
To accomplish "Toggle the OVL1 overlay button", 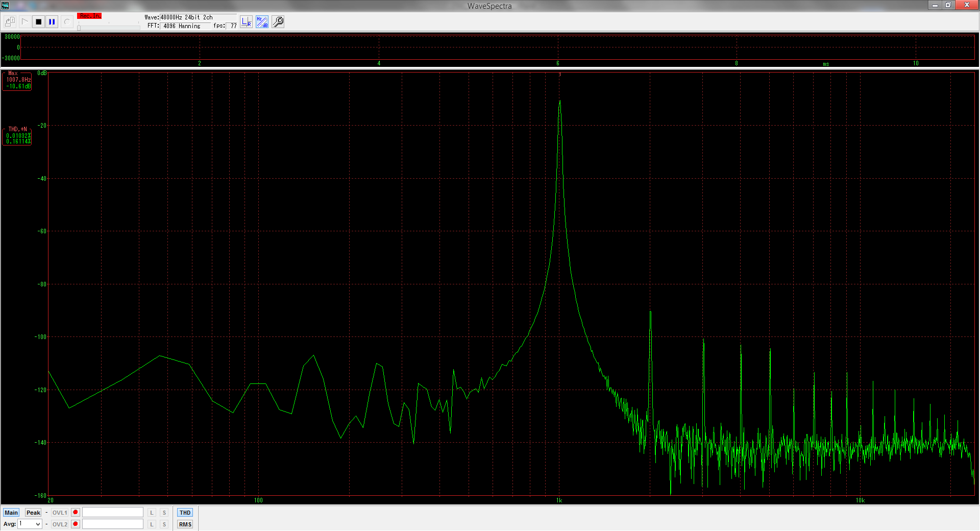I will coord(60,513).
